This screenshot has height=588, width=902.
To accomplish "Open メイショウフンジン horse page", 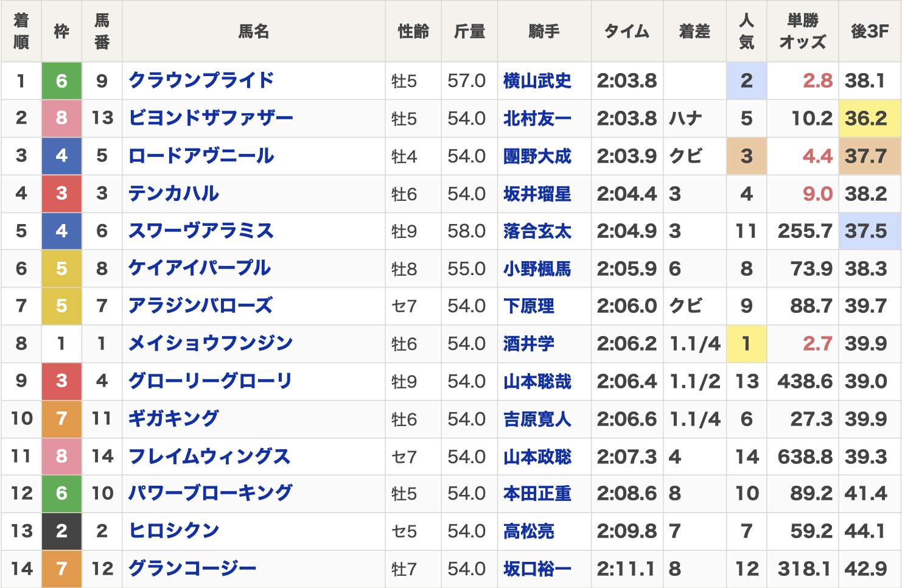I will pyautogui.click(x=211, y=343).
